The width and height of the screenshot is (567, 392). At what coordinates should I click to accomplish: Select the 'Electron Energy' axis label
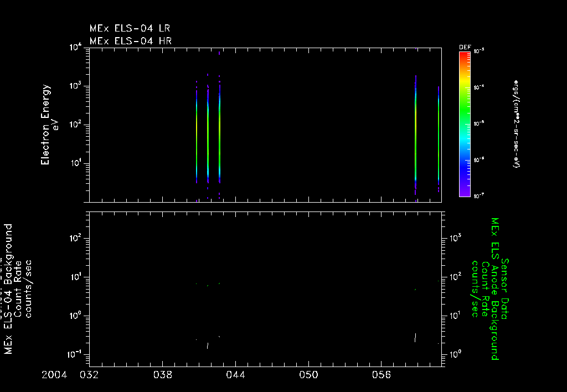[x=45, y=125]
